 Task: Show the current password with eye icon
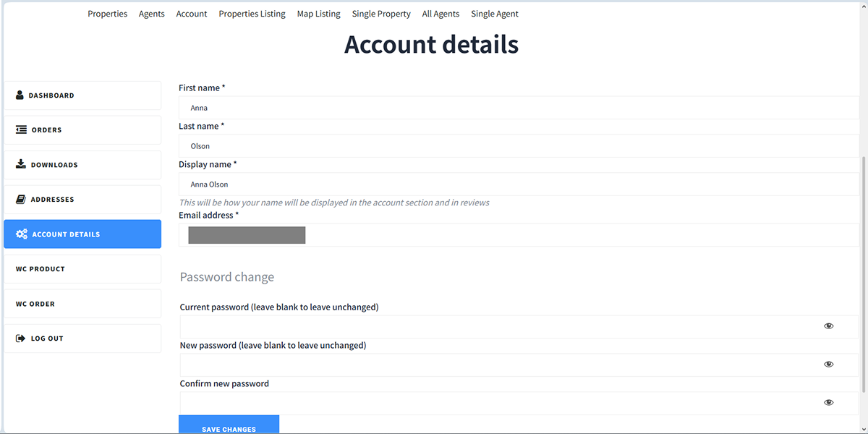pyautogui.click(x=829, y=326)
